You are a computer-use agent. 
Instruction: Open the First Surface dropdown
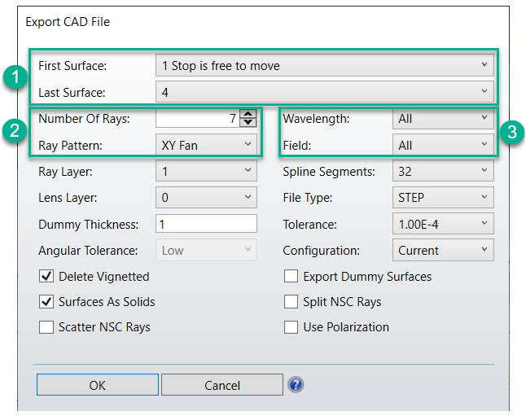click(324, 65)
